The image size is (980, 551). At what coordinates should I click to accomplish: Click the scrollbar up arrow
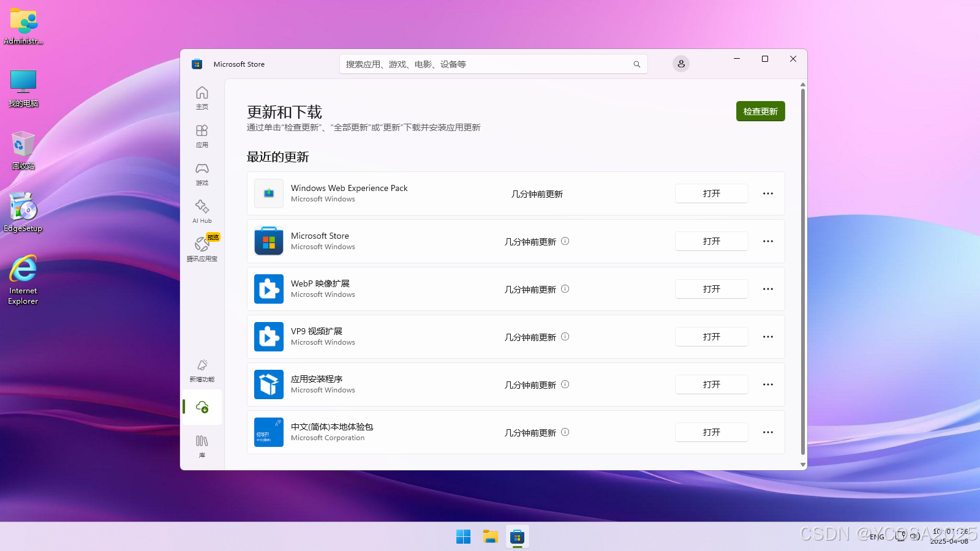803,84
